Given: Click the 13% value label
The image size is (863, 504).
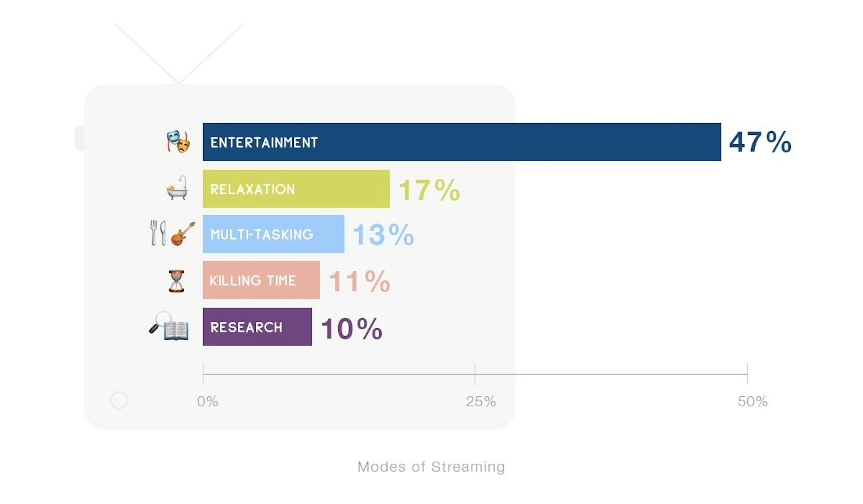Looking at the screenshot, I should (383, 235).
